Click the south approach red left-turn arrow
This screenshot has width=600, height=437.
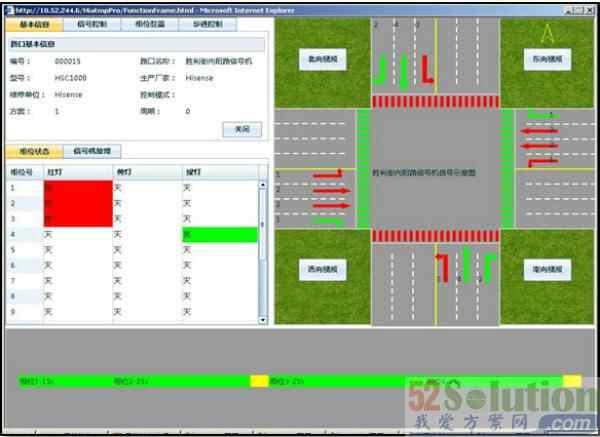tap(441, 268)
